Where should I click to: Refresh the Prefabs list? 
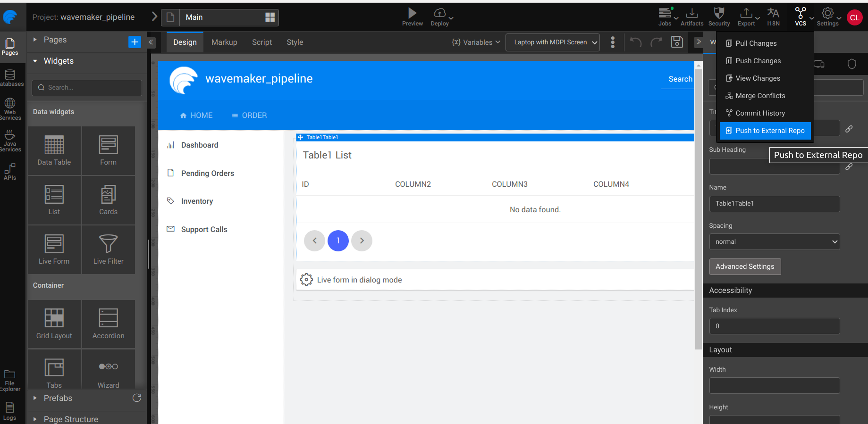coord(137,398)
